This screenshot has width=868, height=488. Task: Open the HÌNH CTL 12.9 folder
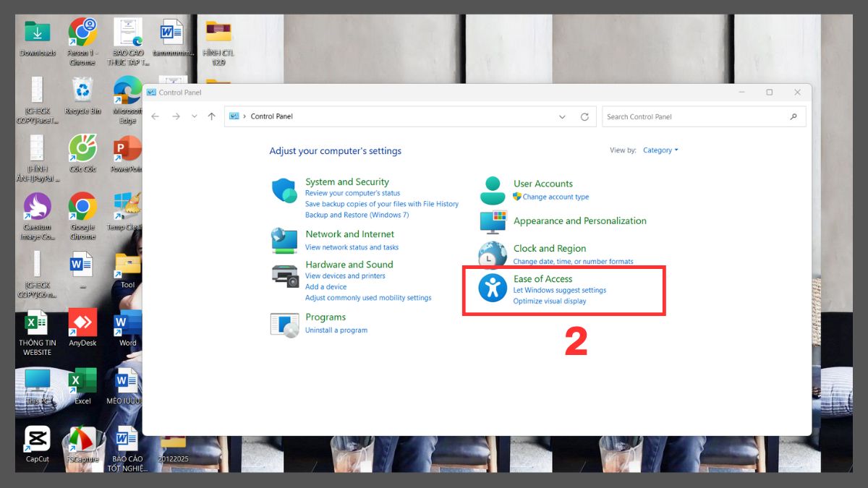point(217,42)
